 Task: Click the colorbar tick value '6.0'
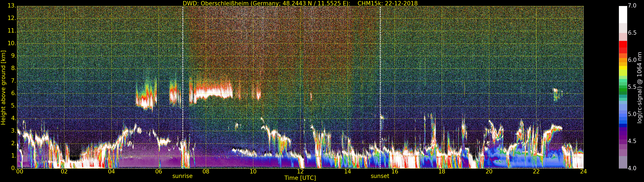pos(632,60)
